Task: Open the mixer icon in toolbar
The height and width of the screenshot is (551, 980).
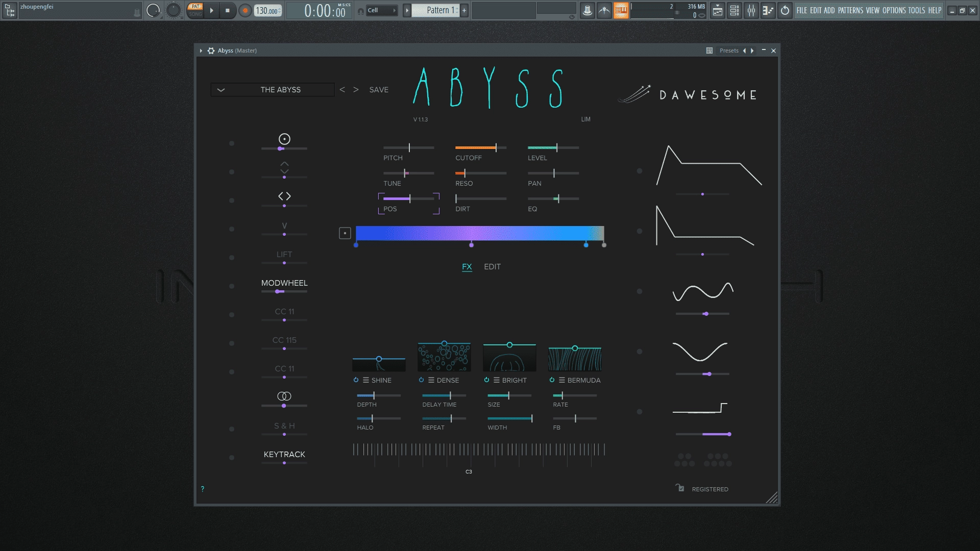Action: click(x=751, y=10)
